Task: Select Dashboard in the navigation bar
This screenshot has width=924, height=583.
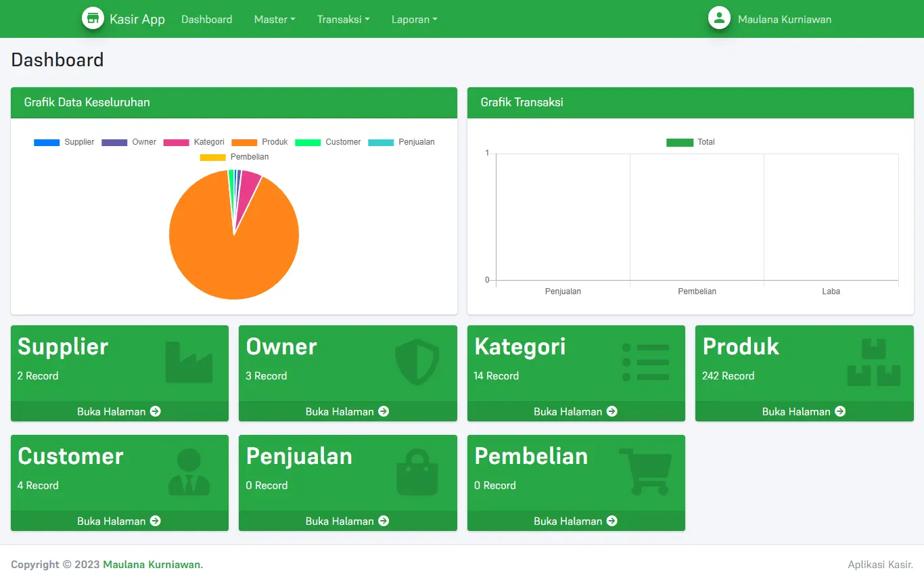Action: click(206, 20)
